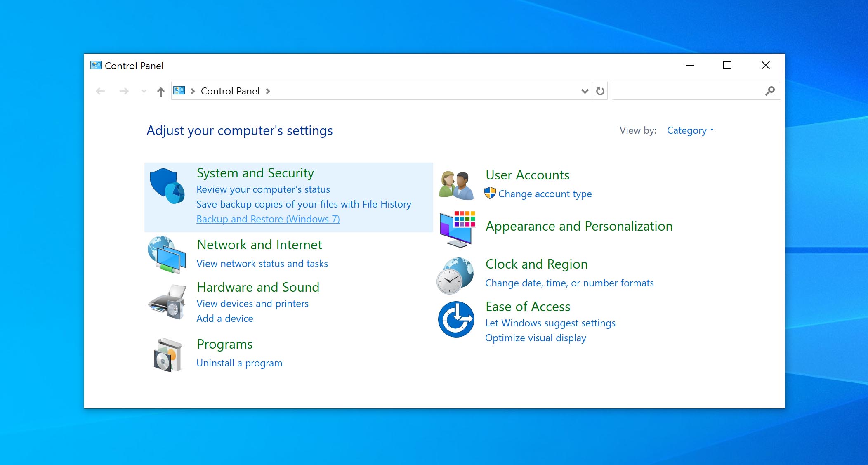
Task: Open View devices and printers
Action: point(252,304)
